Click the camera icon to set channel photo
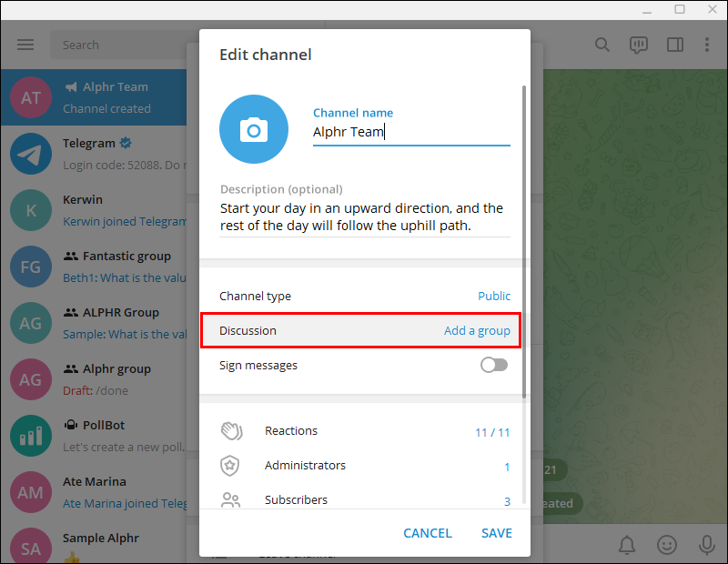The width and height of the screenshot is (728, 564). tap(254, 129)
